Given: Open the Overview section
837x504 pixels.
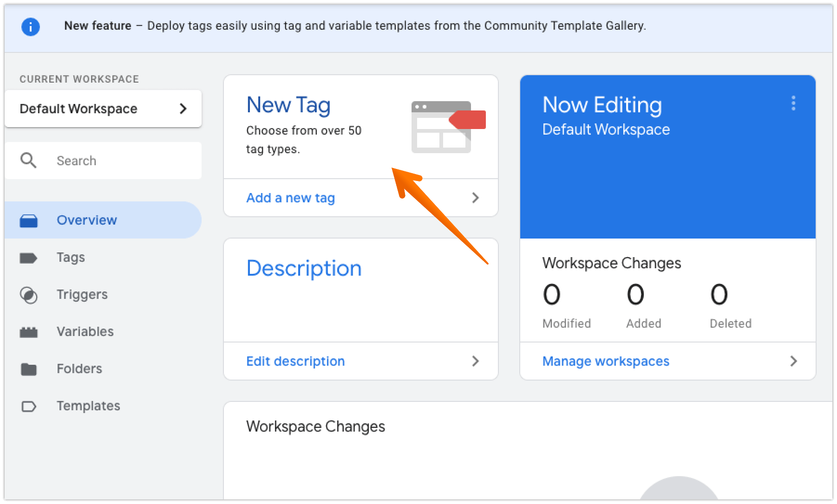Looking at the screenshot, I should [x=103, y=220].
